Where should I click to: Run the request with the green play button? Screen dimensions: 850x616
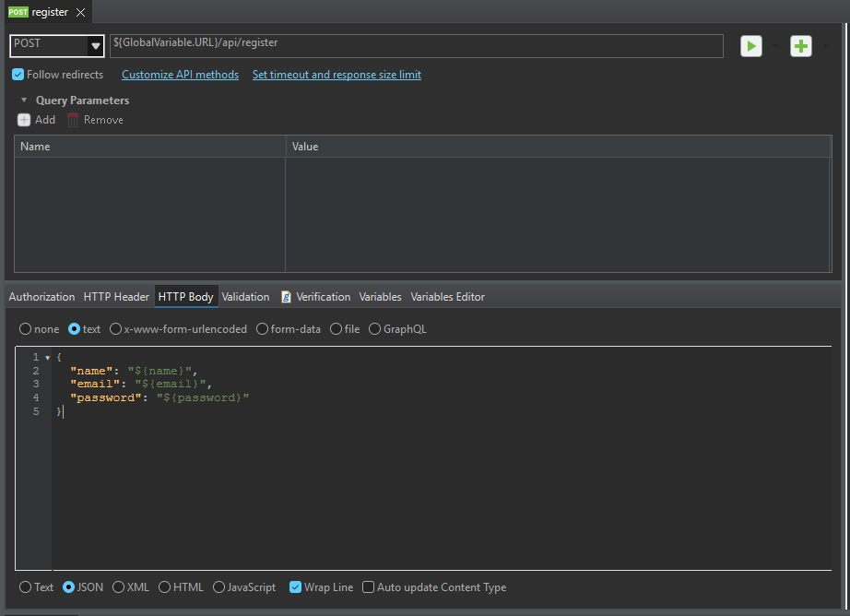click(750, 46)
